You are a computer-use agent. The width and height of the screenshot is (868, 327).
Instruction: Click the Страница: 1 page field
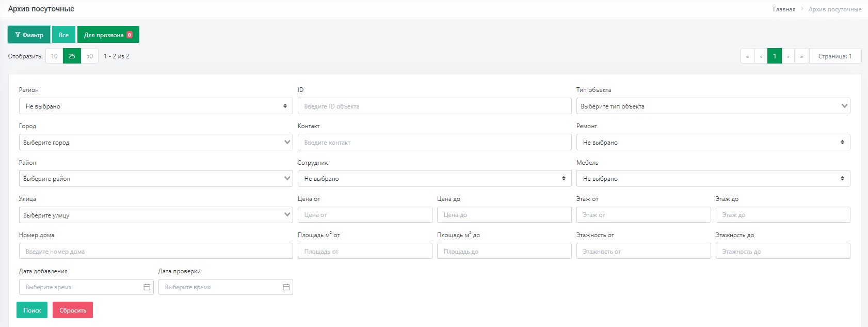pos(835,56)
